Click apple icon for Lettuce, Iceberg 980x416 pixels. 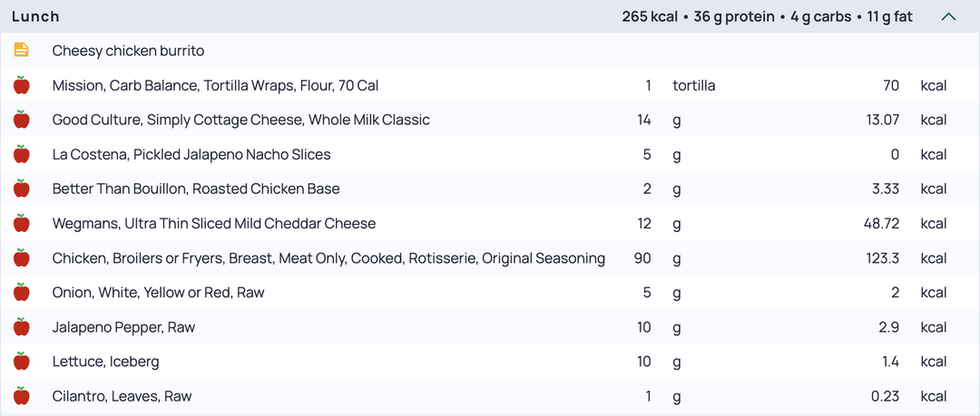(x=21, y=361)
